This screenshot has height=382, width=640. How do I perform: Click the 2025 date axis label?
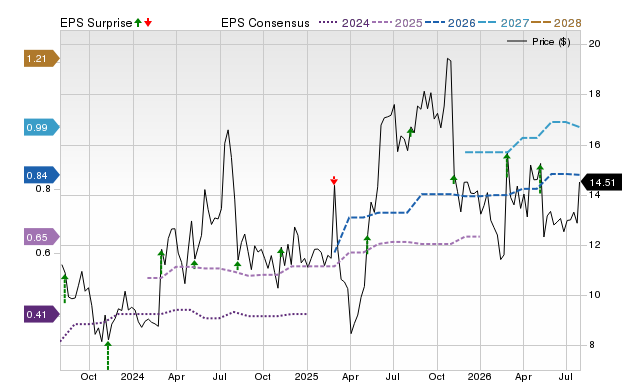307,376
